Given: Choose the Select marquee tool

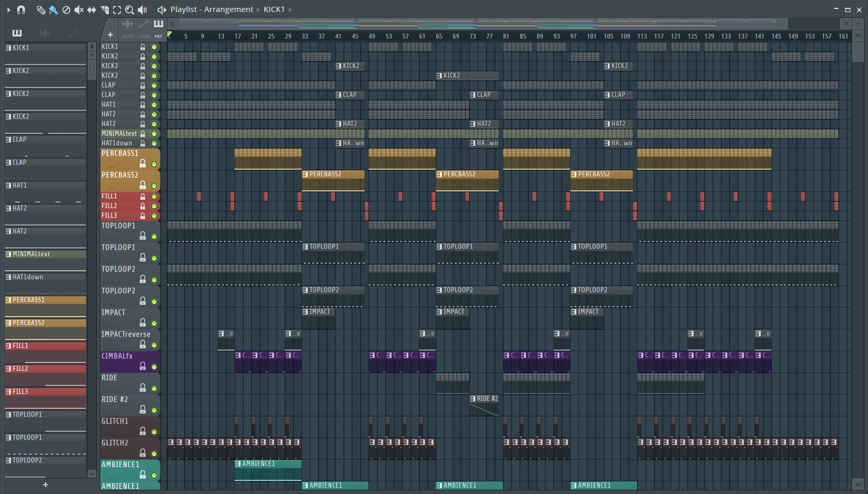Looking at the screenshot, I should [117, 10].
